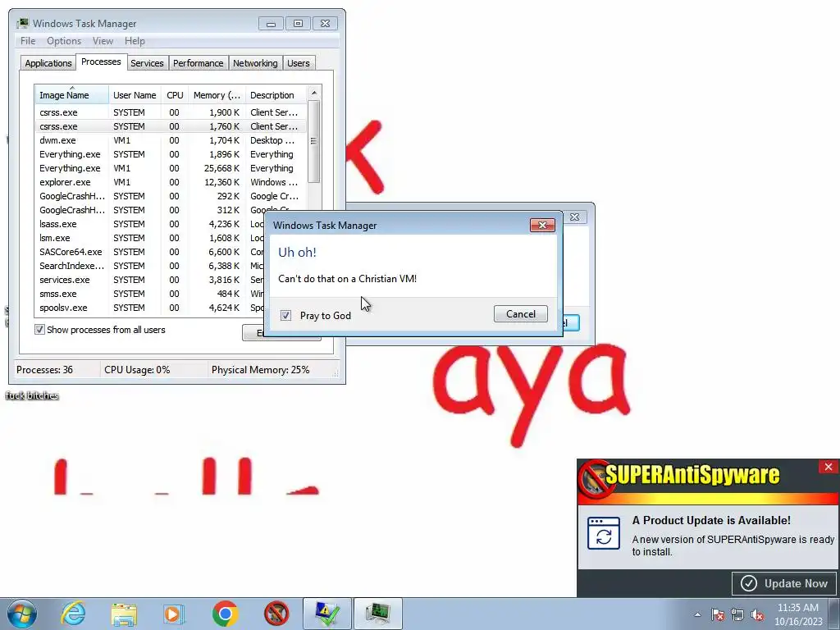The height and width of the screenshot is (630, 840).
Task: Select the lsm.exe process row
Action: 150,238
